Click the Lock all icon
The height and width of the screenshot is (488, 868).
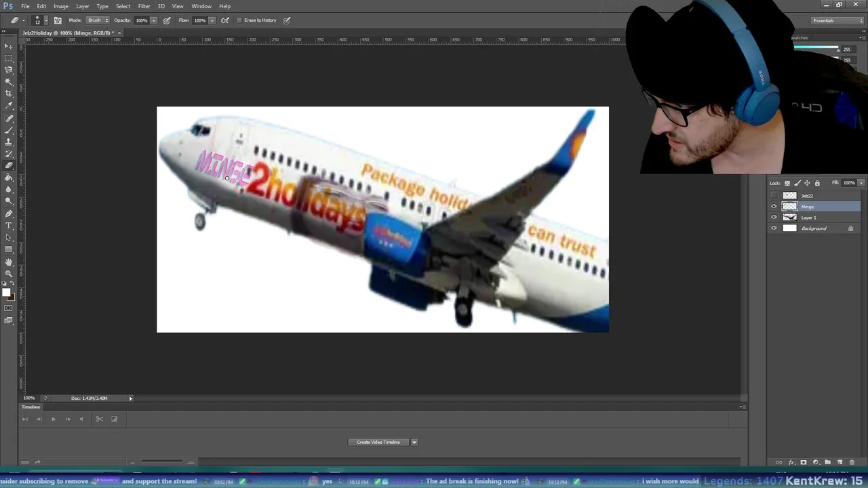(x=817, y=183)
